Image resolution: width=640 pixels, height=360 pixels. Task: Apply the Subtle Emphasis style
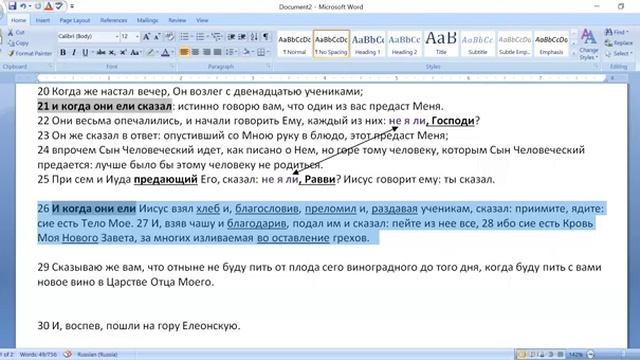[x=515, y=44]
